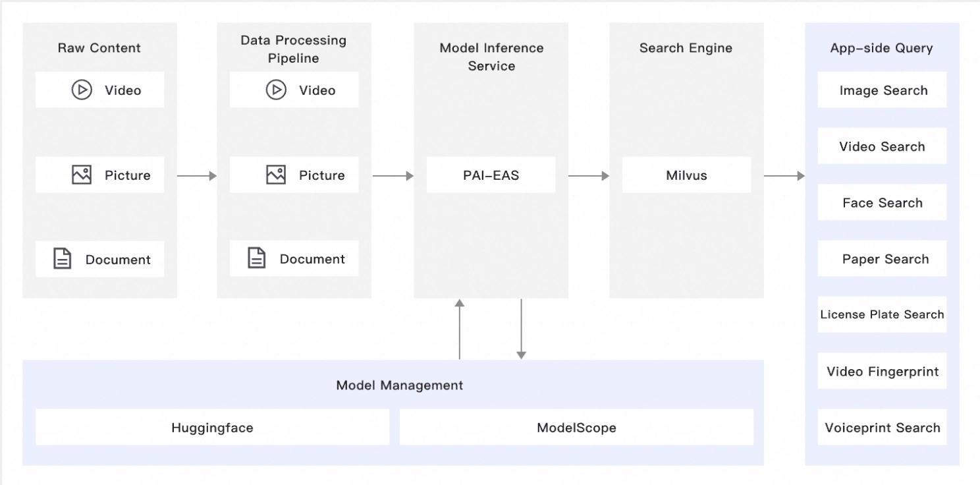Click the Document icon in Data Processing Pipeline
Viewport: 980px width, 485px height.
pyautogui.click(x=257, y=259)
